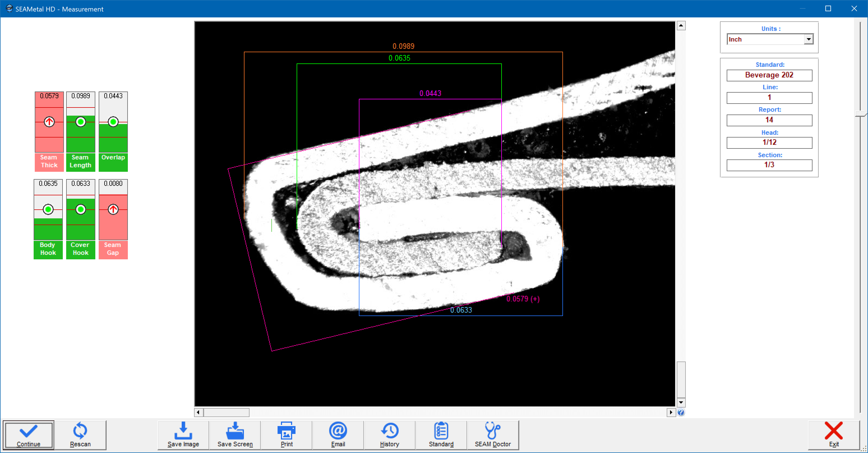Click the Overlap green indicator
The image size is (868, 453).
pyautogui.click(x=113, y=122)
